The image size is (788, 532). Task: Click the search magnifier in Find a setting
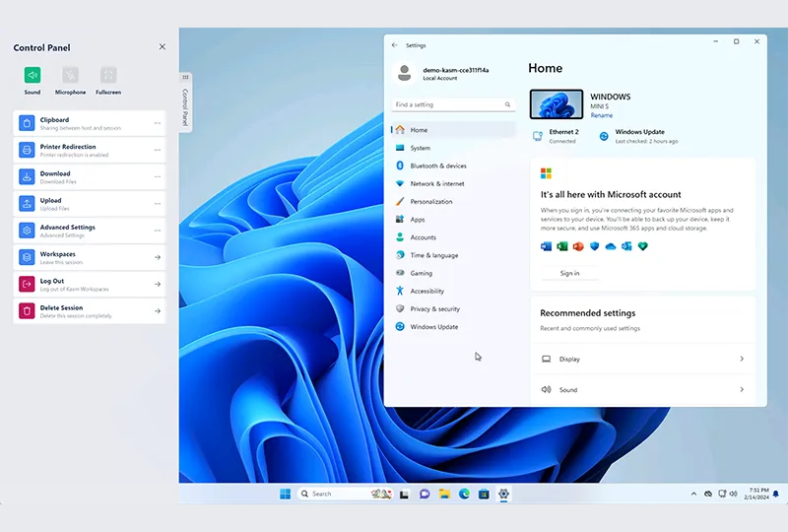point(507,104)
